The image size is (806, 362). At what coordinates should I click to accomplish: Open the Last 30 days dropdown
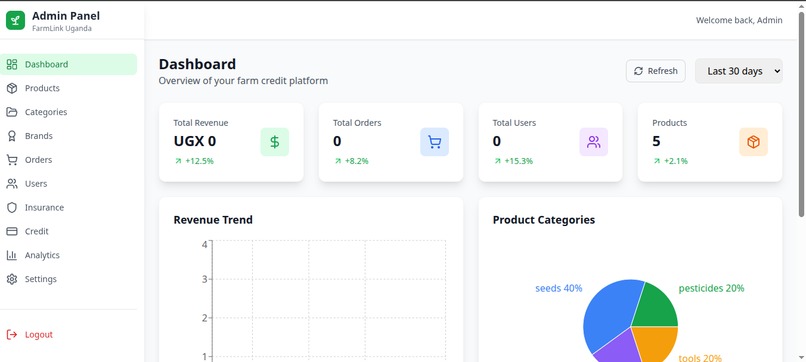point(739,71)
